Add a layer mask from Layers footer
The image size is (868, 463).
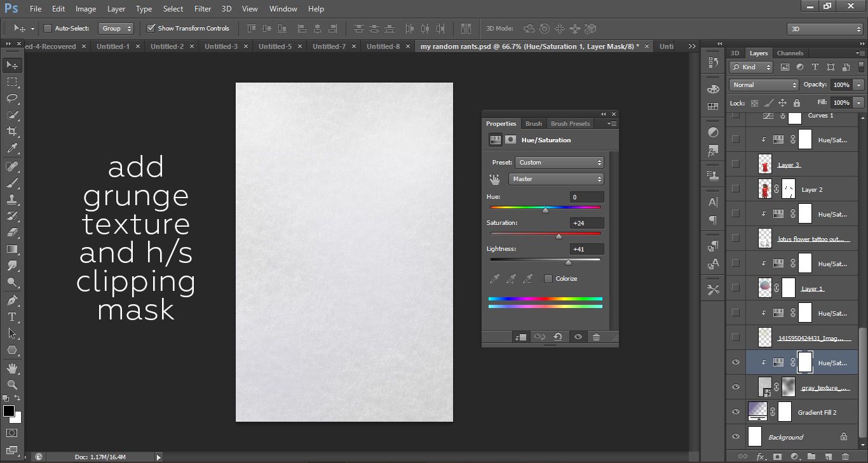point(778,456)
